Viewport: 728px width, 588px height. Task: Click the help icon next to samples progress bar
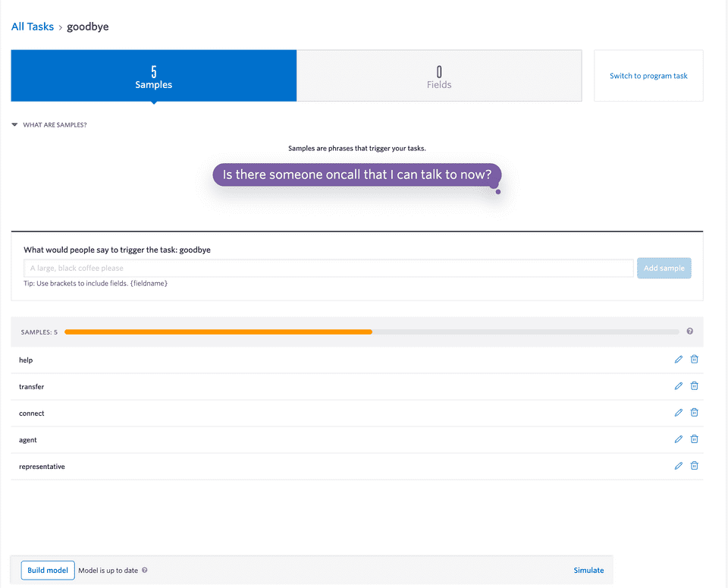tap(689, 332)
